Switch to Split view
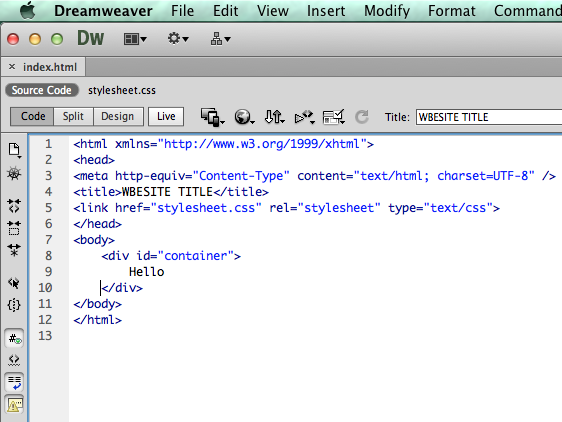The image size is (562, 422). 73,116
